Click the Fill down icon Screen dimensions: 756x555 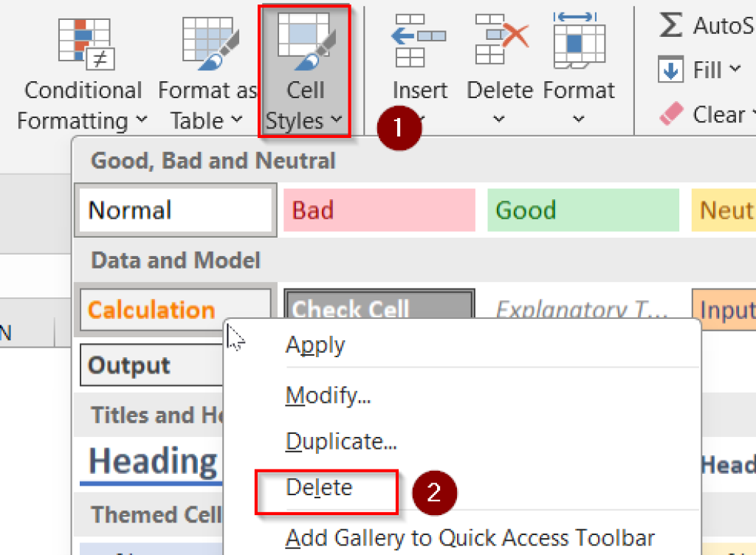point(670,69)
